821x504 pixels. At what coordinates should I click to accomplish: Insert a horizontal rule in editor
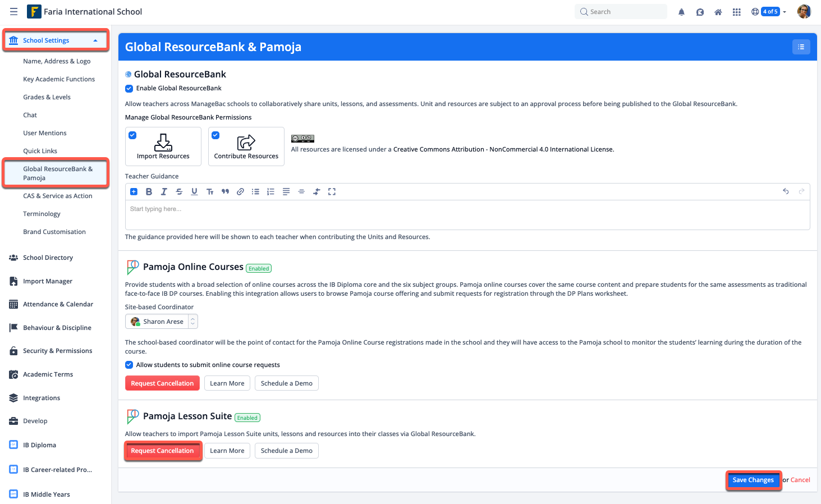coord(301,191)
